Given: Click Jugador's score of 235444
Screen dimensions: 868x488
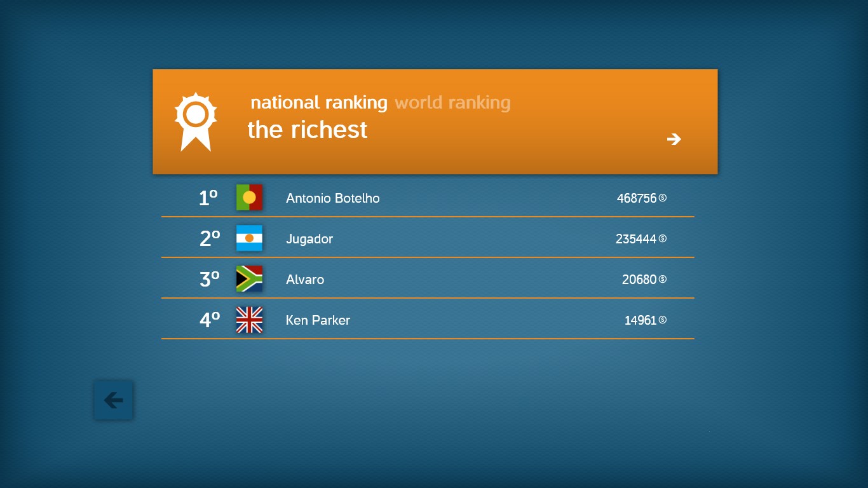Looking at the screenshot, I should [635, 239].
